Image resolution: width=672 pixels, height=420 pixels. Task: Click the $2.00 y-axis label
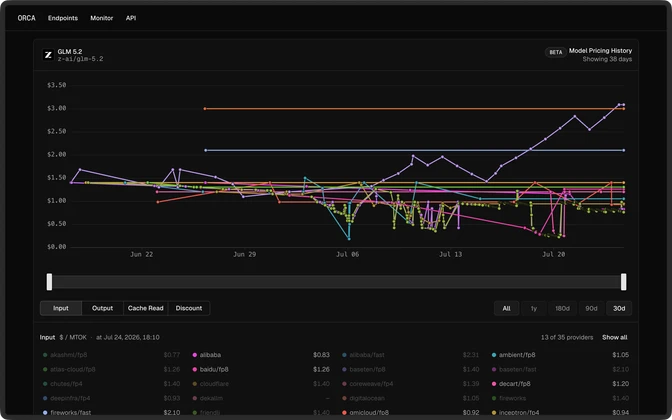click(57, 155)
